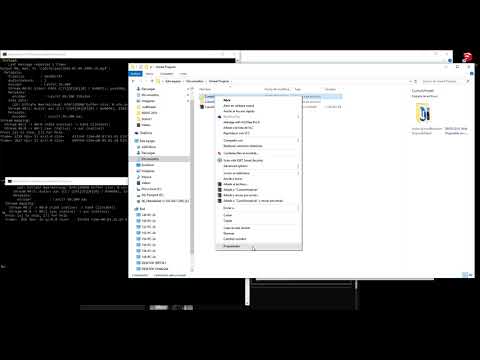Click the red icon at top right of desktop
The width and height of the screenshot is (480, 360).
point(467,57)
